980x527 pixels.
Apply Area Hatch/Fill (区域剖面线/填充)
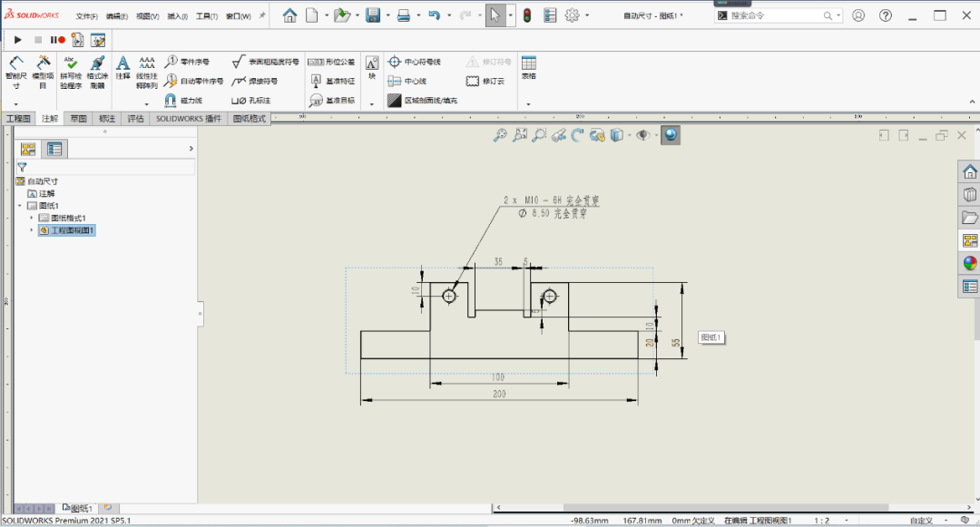point(423,100)
